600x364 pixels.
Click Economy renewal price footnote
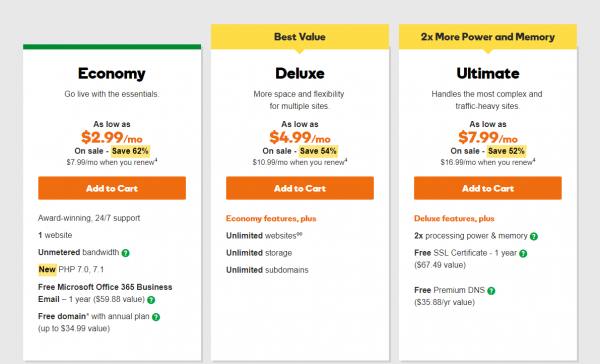coord(112,162)
